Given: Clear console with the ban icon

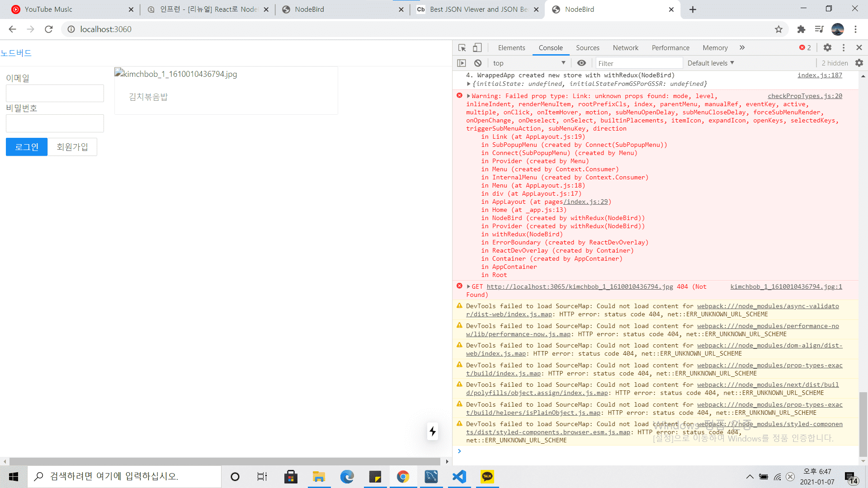Looking at the screenshot, I should pyautogui.click(x=478, y=63).
